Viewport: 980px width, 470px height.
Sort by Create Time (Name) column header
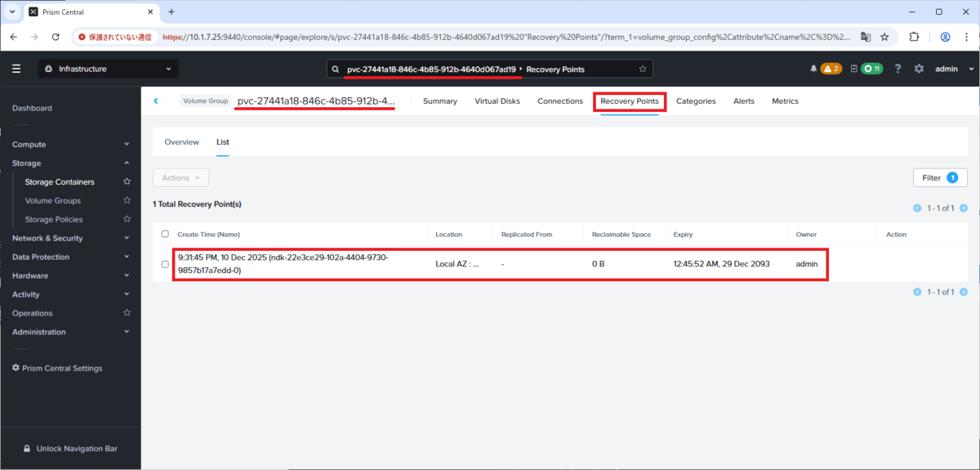[x=208, y=235]
